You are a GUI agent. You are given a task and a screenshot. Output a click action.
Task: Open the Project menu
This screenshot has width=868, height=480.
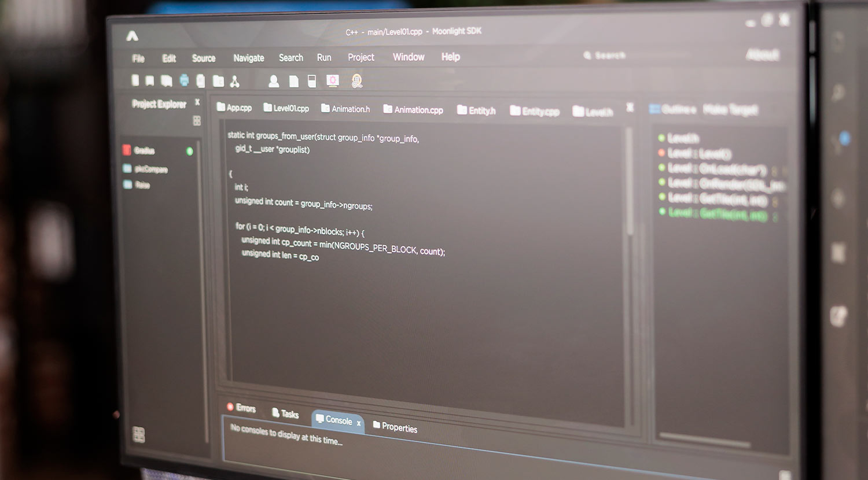tap(361, 57)
